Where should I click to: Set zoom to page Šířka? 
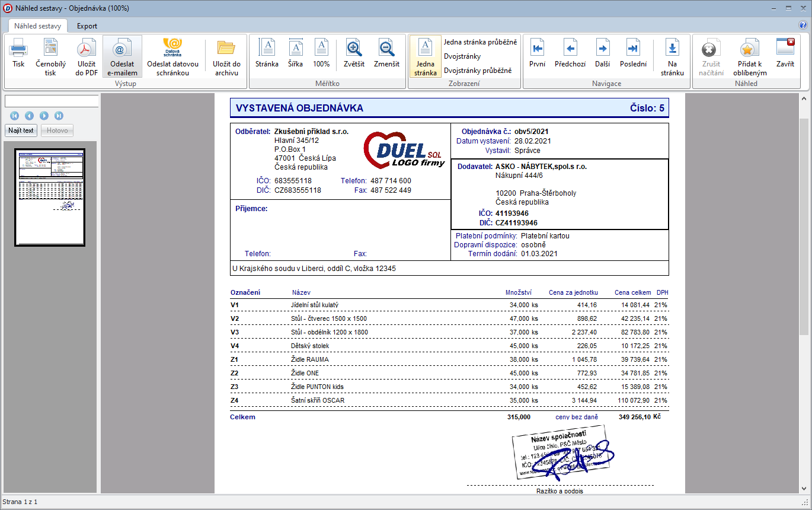coord(295,53)
